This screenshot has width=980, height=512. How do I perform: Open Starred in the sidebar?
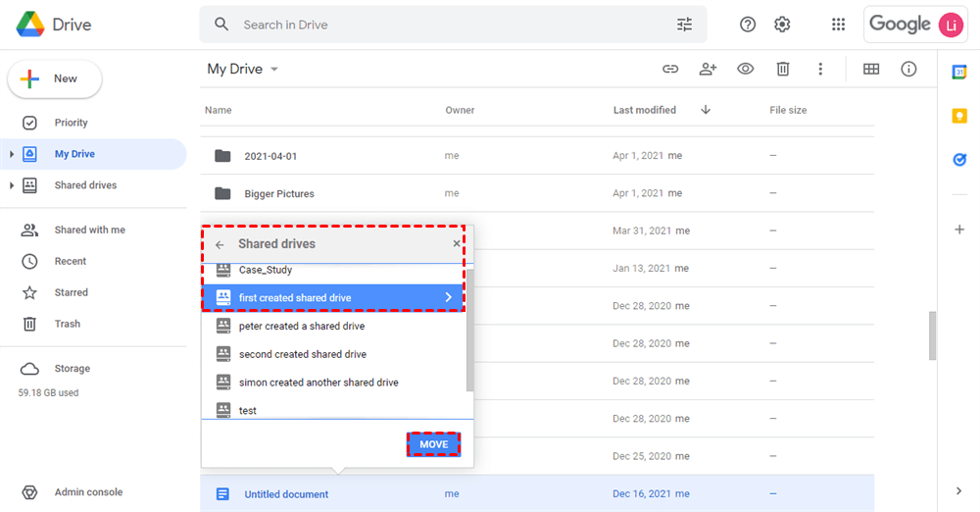tap(71, 292)
